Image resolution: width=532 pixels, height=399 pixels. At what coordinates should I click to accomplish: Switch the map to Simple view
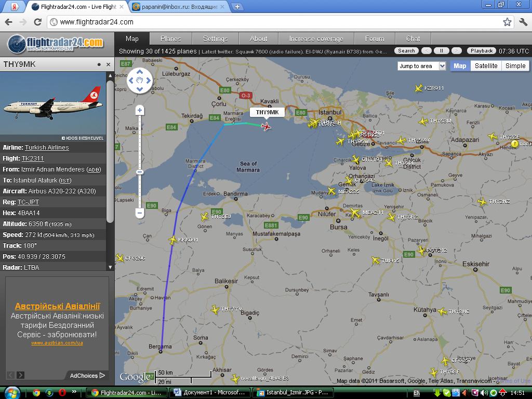point(515,66)
